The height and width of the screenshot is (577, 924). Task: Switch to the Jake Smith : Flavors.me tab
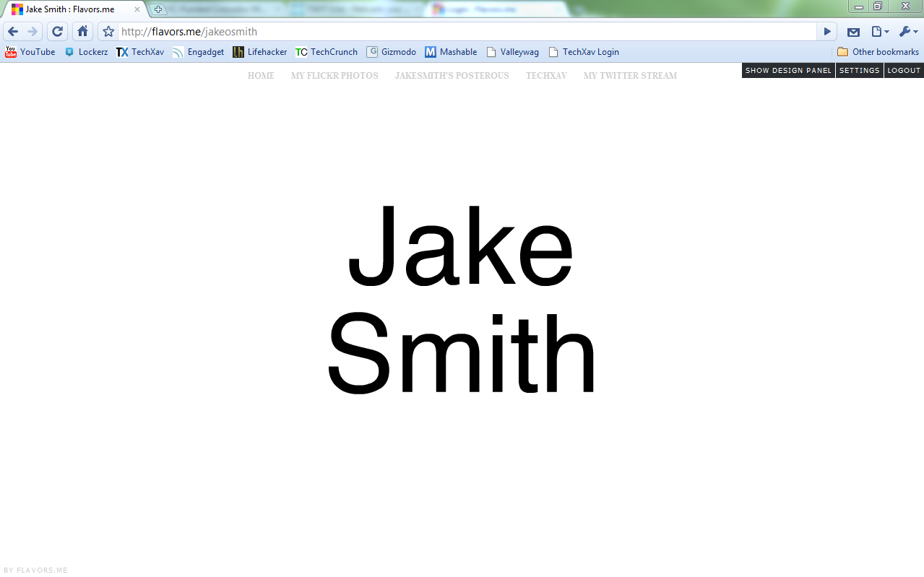point(72,9)
